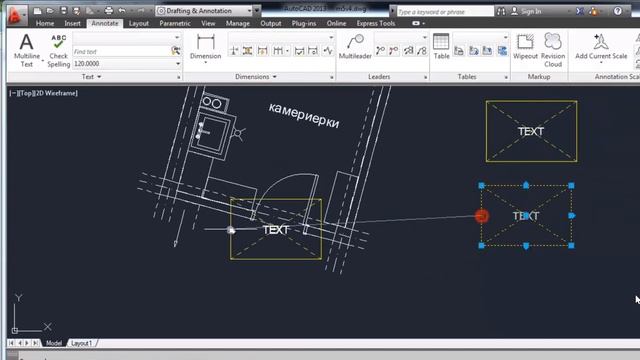640x360 pixels.
Task: Start the Multiline Text tool
Action: coord(27,50)
